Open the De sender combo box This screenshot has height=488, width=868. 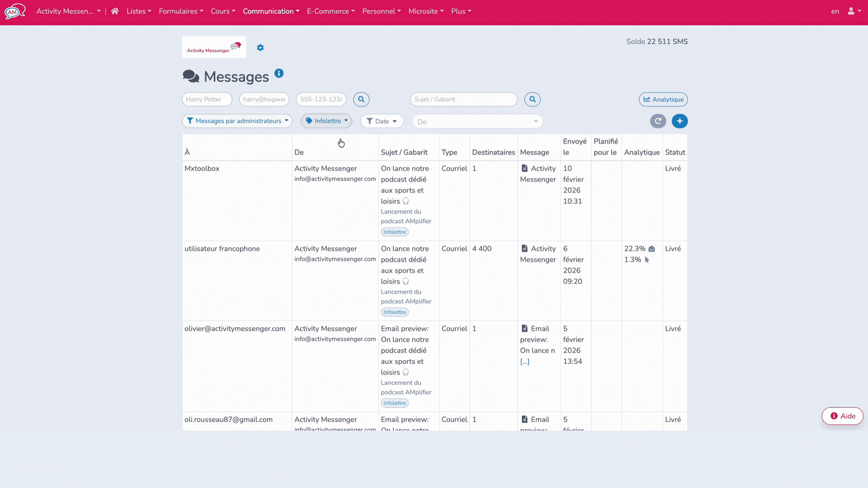[477, 121]
